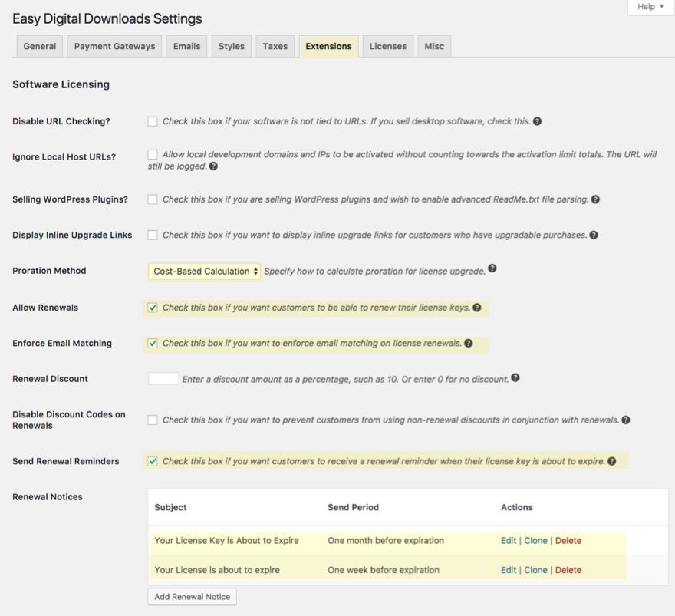Edit the one month before expiration notice
The height and width of the screenshot is (616, 675).
[x=508, y=540]
